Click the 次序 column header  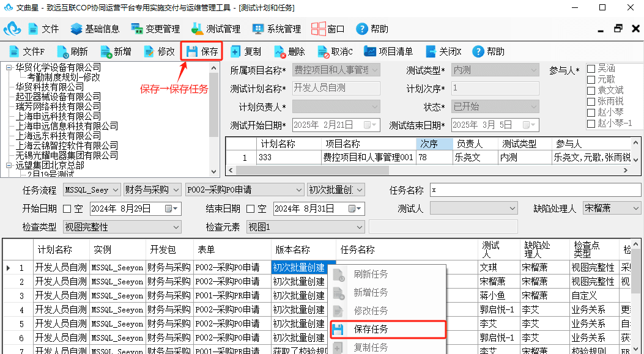pos(434,144)
